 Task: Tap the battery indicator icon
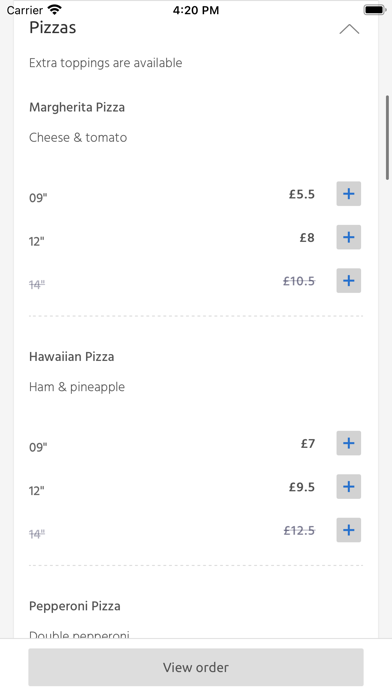374,9
